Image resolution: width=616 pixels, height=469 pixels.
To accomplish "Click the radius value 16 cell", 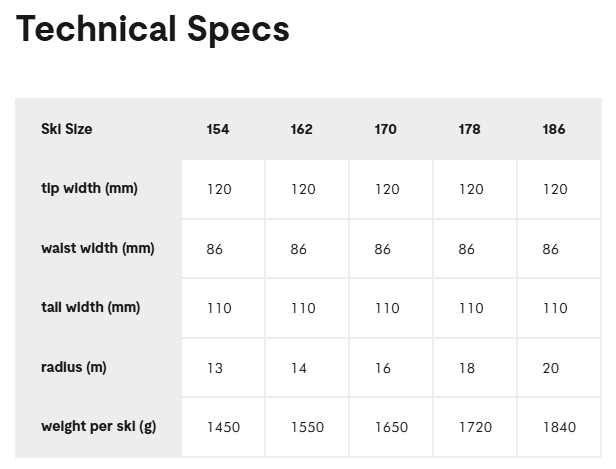I will [x=383, y=368].
